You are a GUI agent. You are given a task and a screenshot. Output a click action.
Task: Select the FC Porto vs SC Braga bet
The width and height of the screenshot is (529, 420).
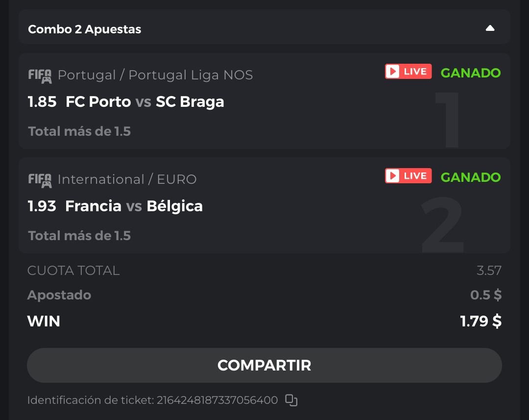tap(145, 102)
